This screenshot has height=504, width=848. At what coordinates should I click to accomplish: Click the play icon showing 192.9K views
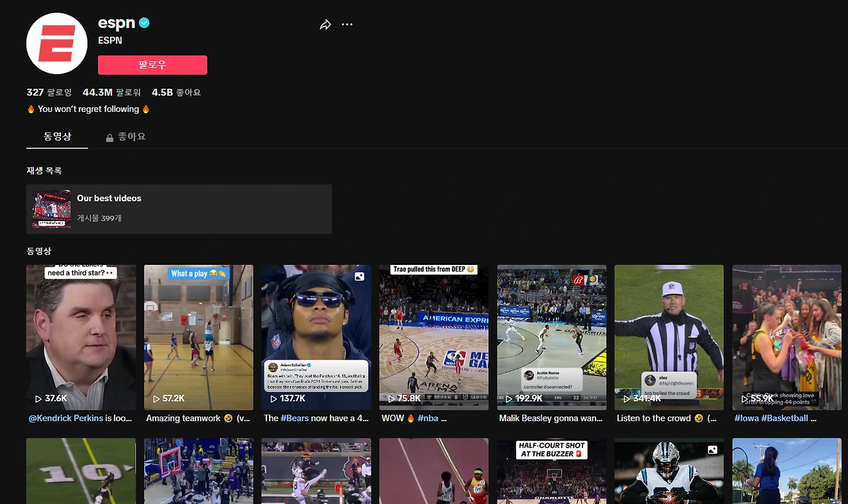pyautogui.click(x=509, y=399)
